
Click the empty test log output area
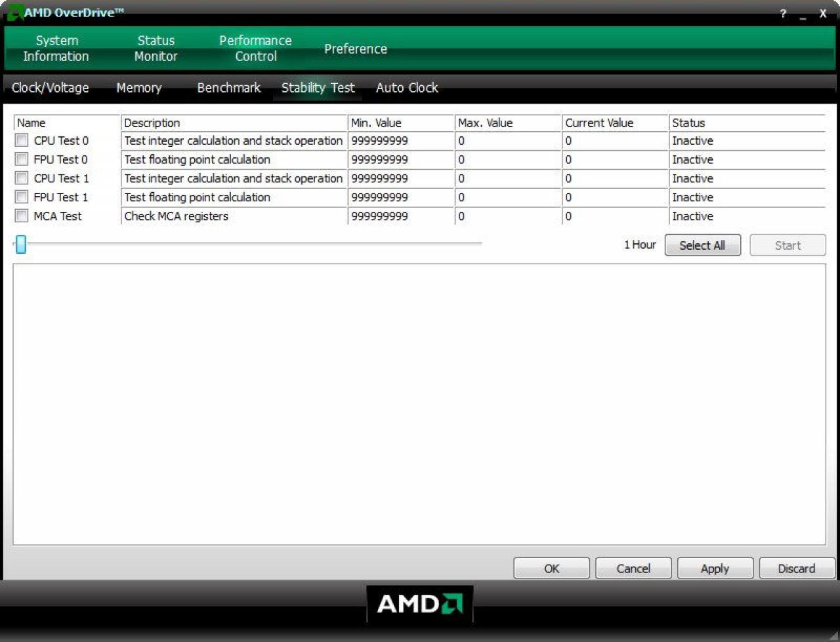pos(419,405)
